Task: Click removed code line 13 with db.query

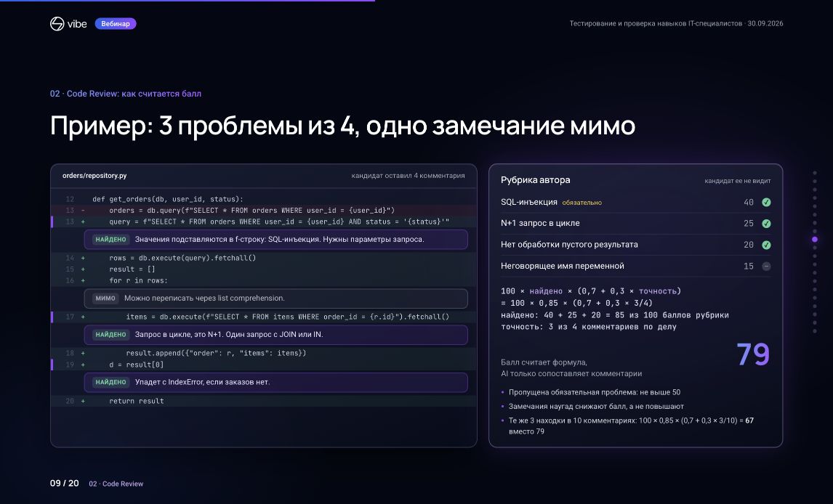Action: 264,210
